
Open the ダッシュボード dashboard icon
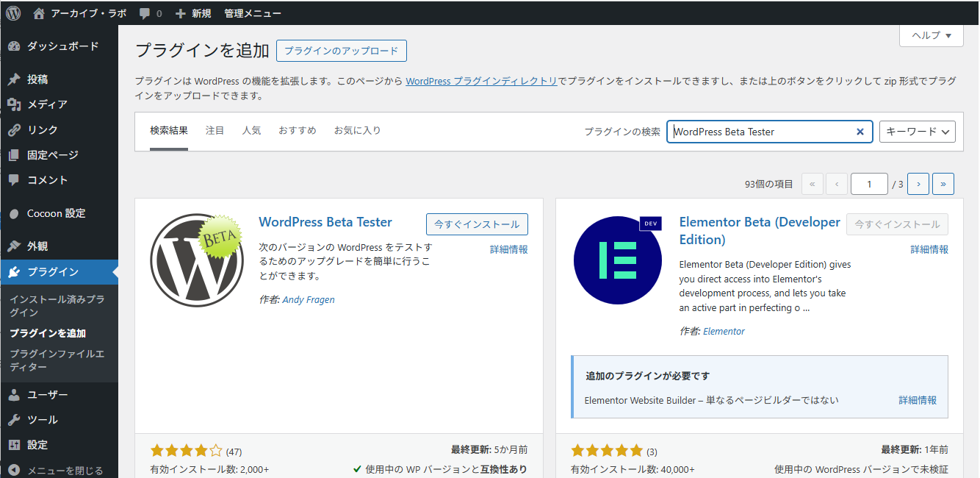click(14, 46)
